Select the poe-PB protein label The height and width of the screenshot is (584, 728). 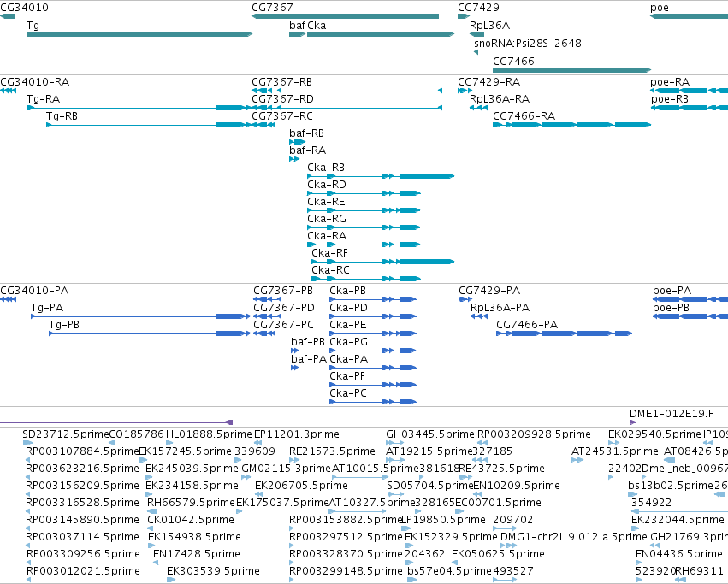[x=671, y=308]
